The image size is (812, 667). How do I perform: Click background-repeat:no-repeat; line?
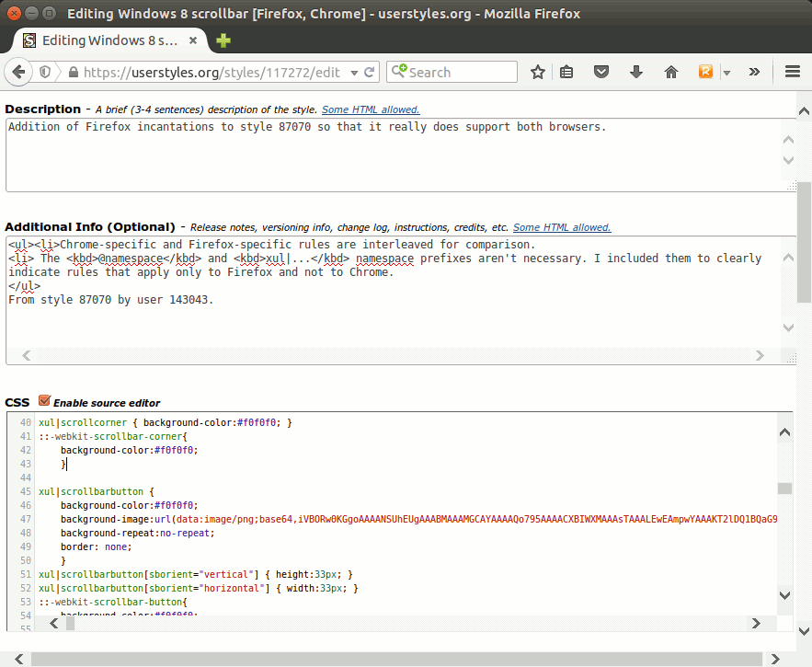(138, 533)
